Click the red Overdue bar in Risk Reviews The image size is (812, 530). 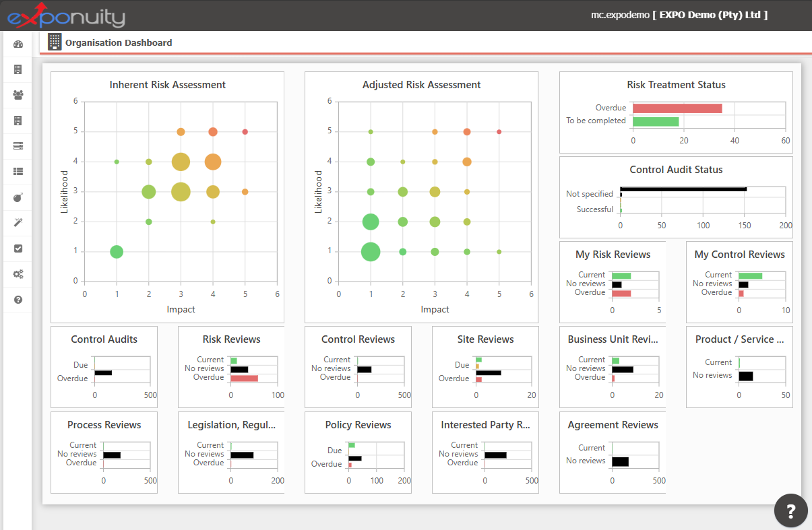[x=244, y=378]
